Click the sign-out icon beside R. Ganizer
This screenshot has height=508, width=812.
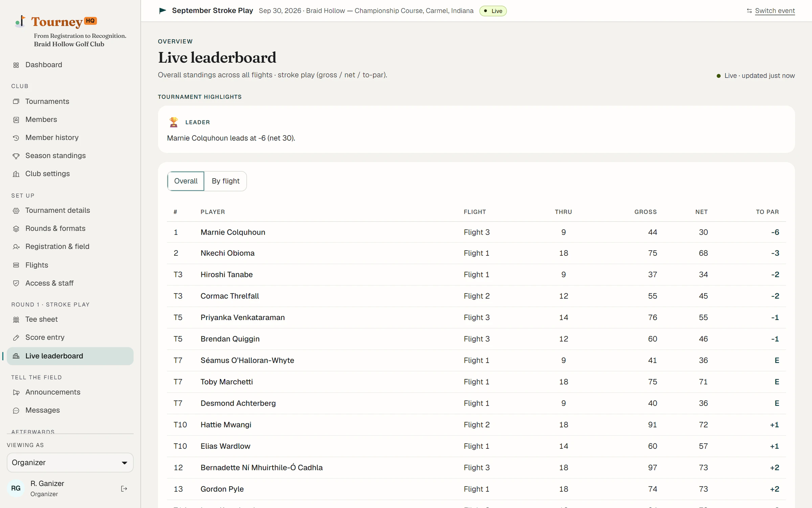[124, 488]
